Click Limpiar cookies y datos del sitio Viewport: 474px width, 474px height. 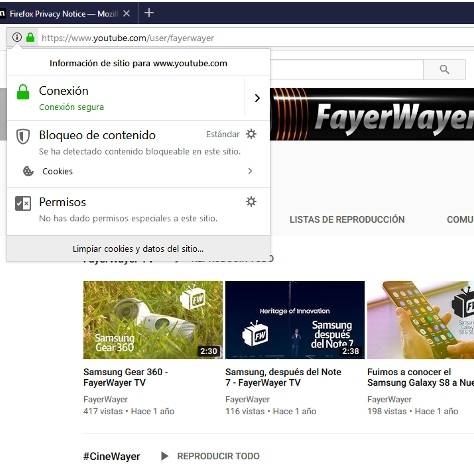pos(138,249)
